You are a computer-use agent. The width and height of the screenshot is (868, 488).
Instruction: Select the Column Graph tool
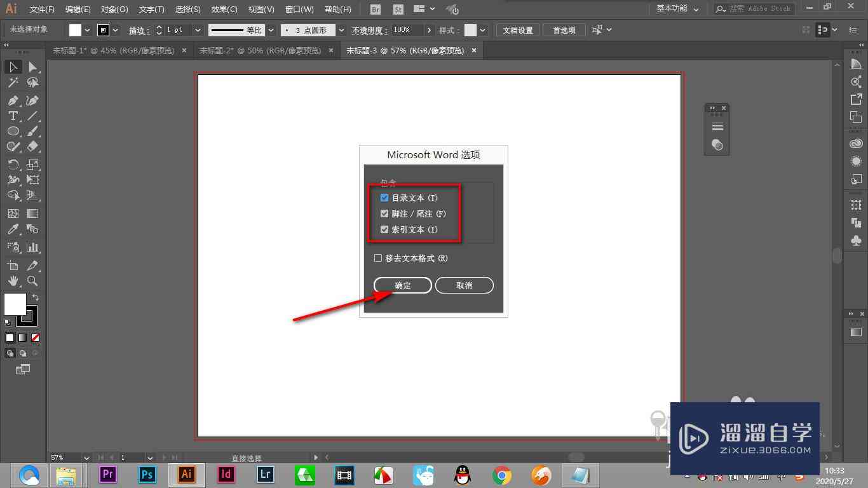pyautogui.click(x=32, y=247)
